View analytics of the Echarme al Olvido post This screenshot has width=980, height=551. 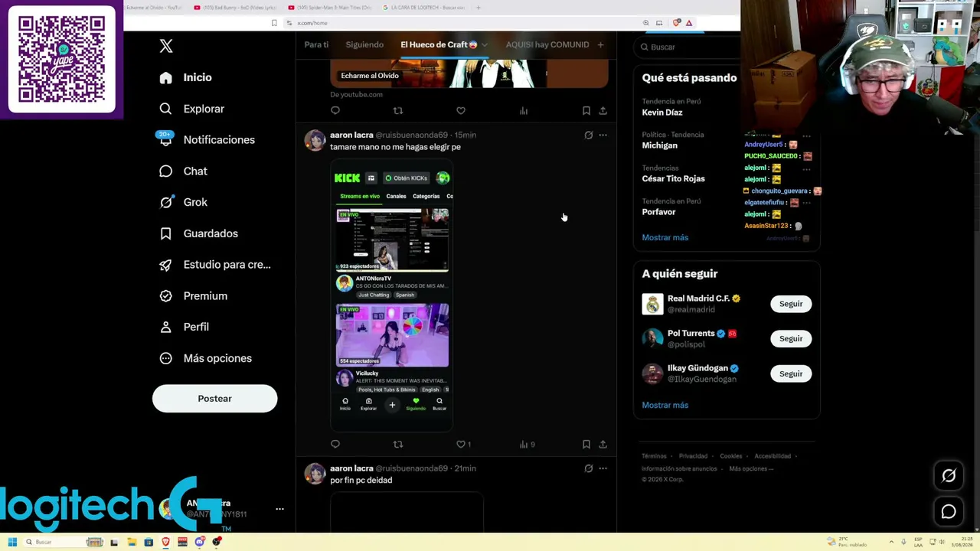(524, 111)
